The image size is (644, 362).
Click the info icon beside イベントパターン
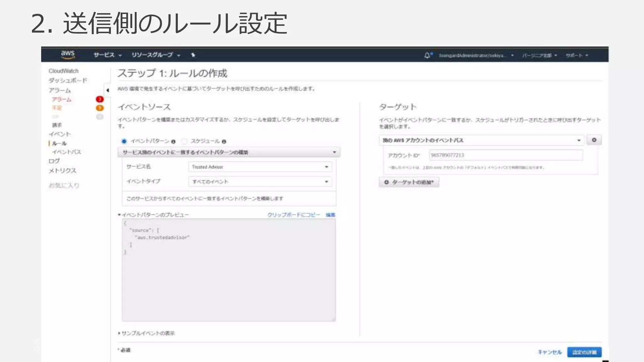173,142
